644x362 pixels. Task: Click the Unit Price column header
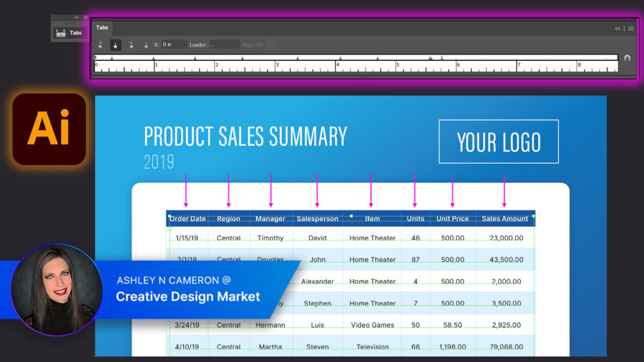(x=453, y=219)
